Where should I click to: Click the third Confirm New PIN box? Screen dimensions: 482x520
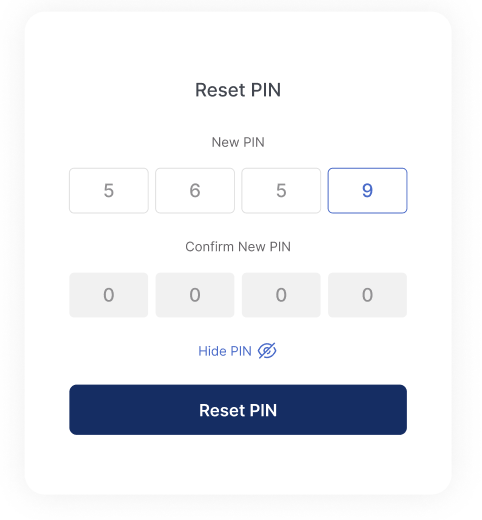[x=281, y=295]
